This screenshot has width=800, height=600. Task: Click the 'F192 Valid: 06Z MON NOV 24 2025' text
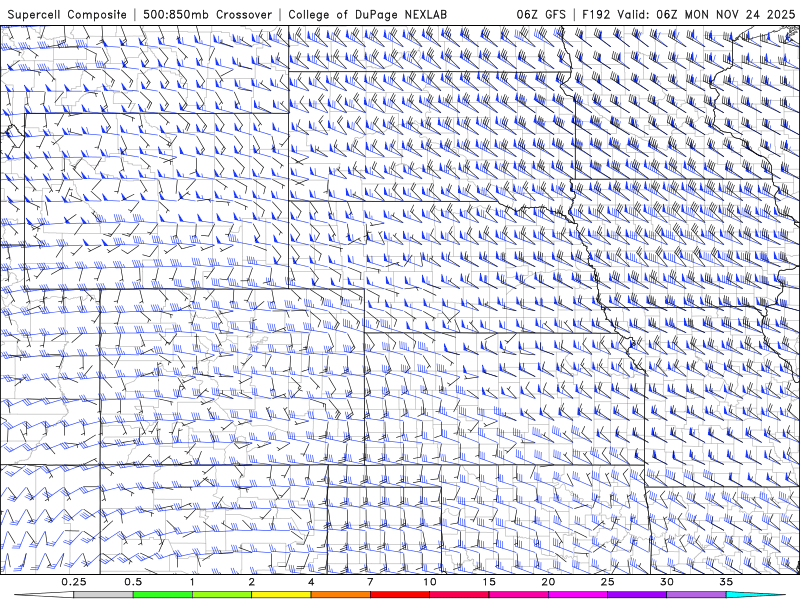[688, 14]
